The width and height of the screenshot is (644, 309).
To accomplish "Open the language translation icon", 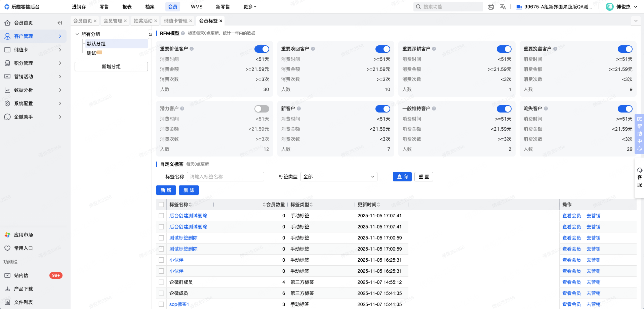I will tap(503, 7).
